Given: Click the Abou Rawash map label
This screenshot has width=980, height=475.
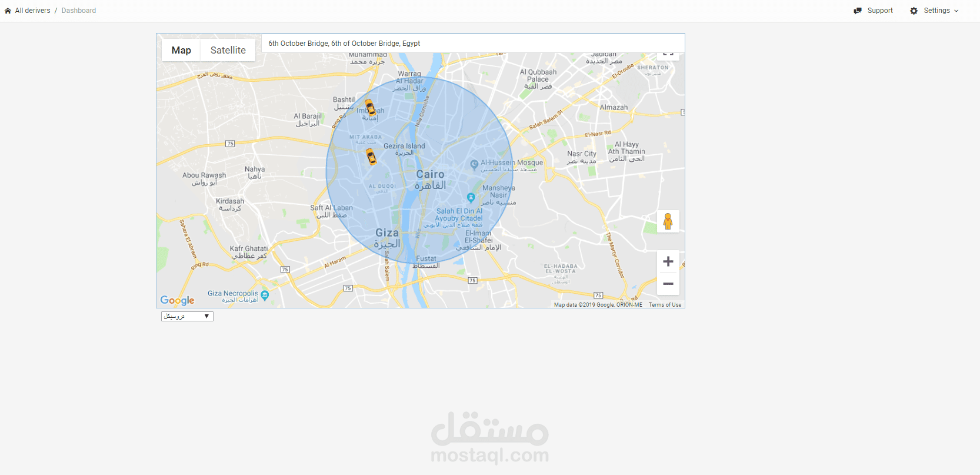Looking at the screenshot, I should click(x=204, y=179).
